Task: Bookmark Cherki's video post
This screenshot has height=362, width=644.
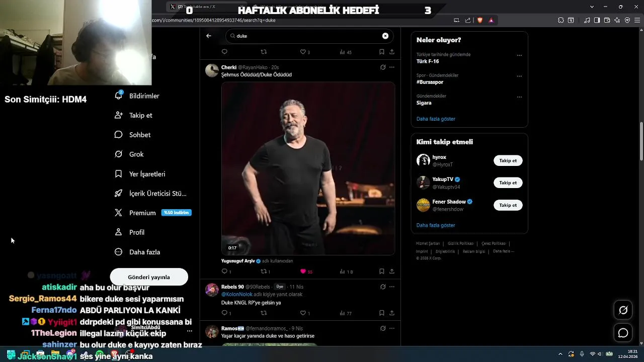Action: coord(382,271)
